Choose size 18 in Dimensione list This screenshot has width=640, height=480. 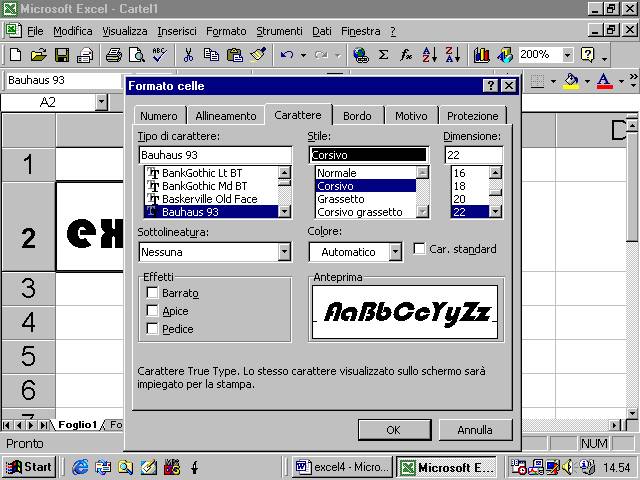[x=470, y=186]
